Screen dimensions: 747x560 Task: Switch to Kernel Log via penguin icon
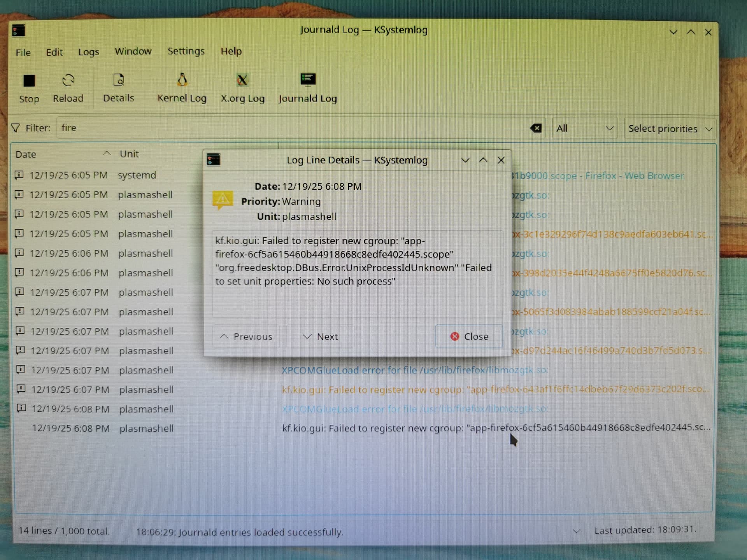pos(182,80)
